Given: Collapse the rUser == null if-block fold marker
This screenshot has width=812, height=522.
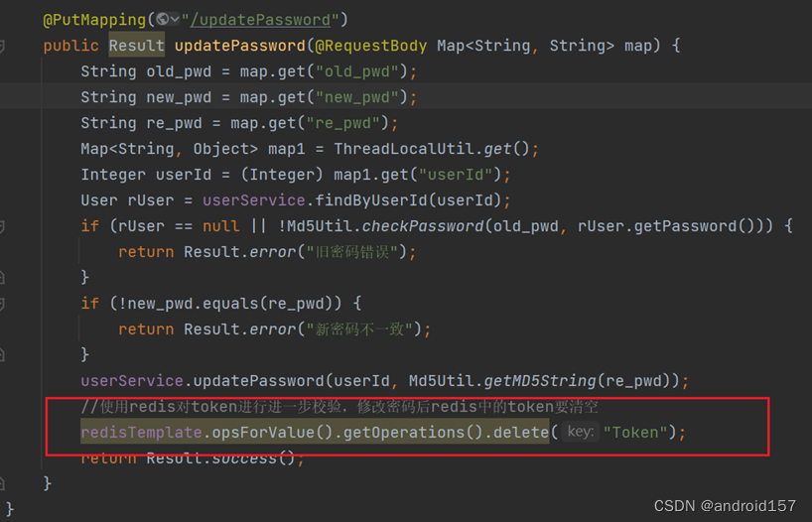Looking at the screenshot, I should pos(2,227).
